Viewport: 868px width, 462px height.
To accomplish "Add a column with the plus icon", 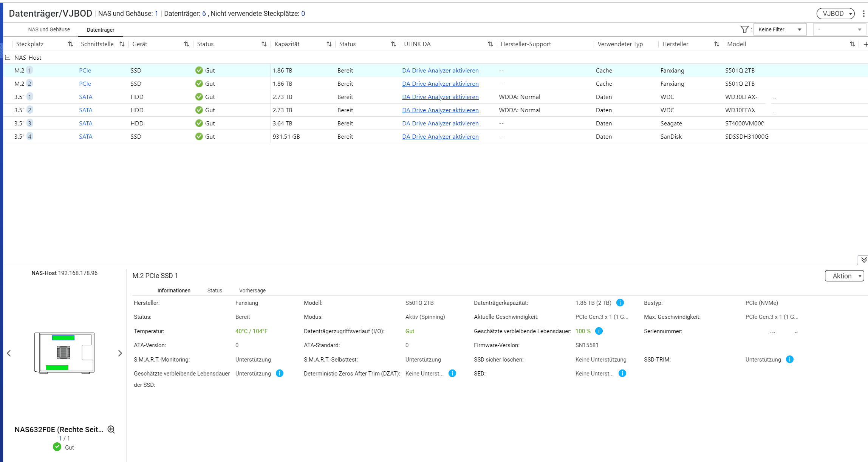I will pyautogui.click(x=865, y=44).
